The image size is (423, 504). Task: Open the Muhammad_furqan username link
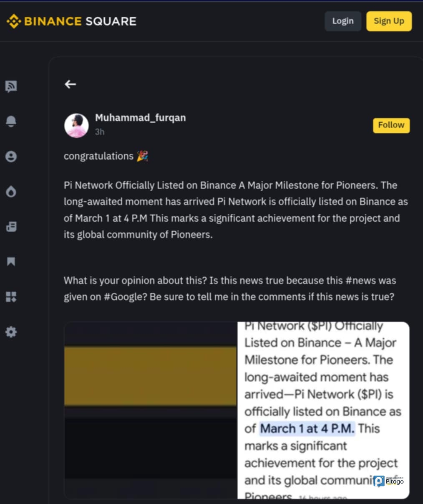[140, 118]
